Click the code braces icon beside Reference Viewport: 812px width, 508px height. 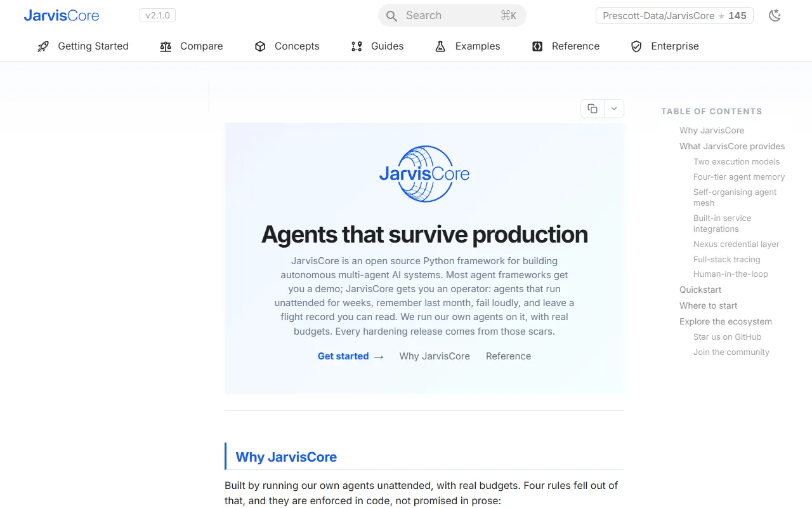537,46
